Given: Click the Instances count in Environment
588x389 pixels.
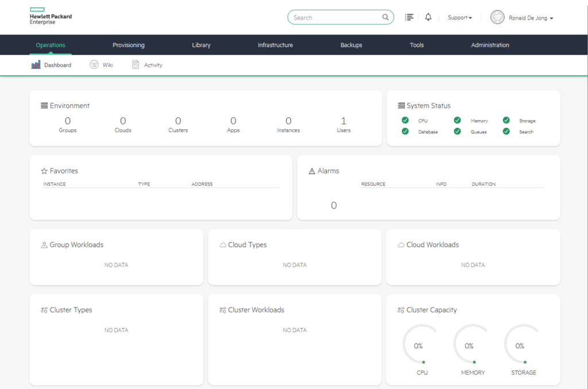Looking at the screenshot, I should point(288,121).
